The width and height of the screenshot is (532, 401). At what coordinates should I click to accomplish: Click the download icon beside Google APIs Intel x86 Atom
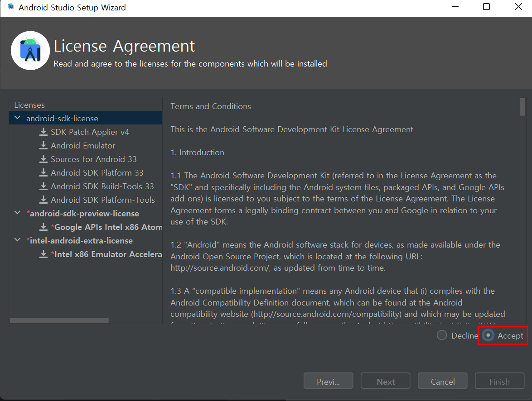(44, 227)
